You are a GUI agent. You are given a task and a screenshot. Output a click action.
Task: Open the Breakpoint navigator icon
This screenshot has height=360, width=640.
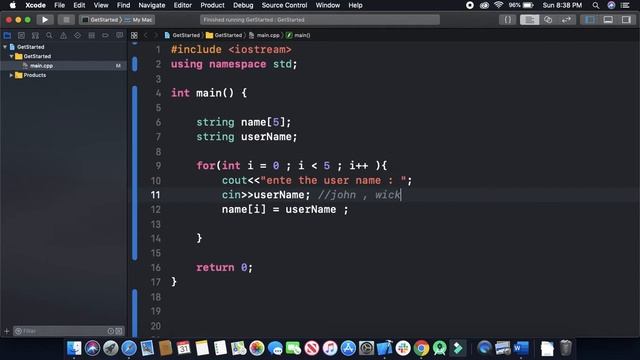click(x=105, y=36)
